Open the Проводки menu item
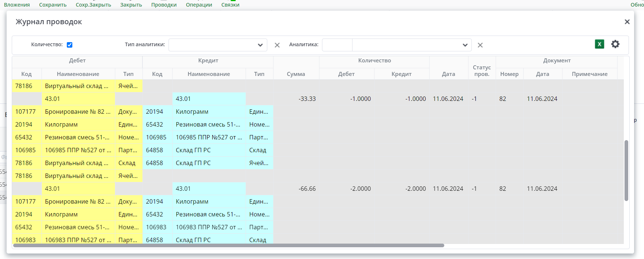 (x=164, y=5)
